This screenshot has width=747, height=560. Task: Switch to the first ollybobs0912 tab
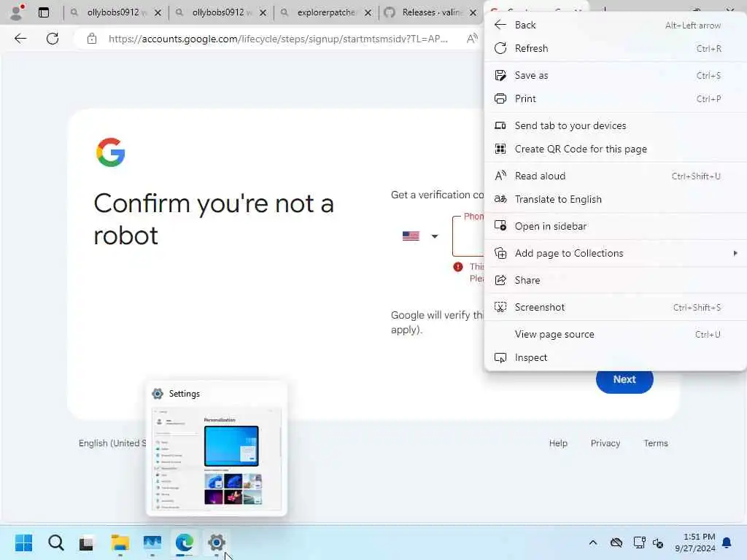pyautogui.click(x=116, y=12)
